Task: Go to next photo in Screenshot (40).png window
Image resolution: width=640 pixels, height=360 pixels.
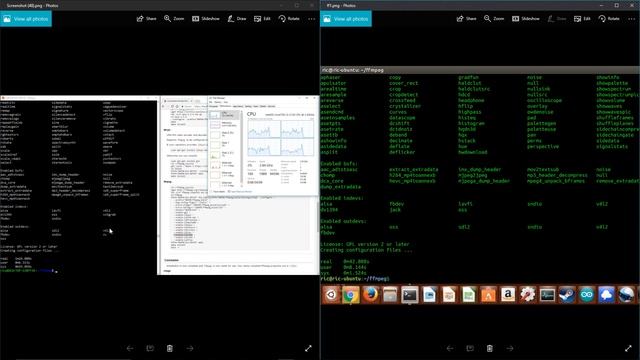Action: pos(190,348)
